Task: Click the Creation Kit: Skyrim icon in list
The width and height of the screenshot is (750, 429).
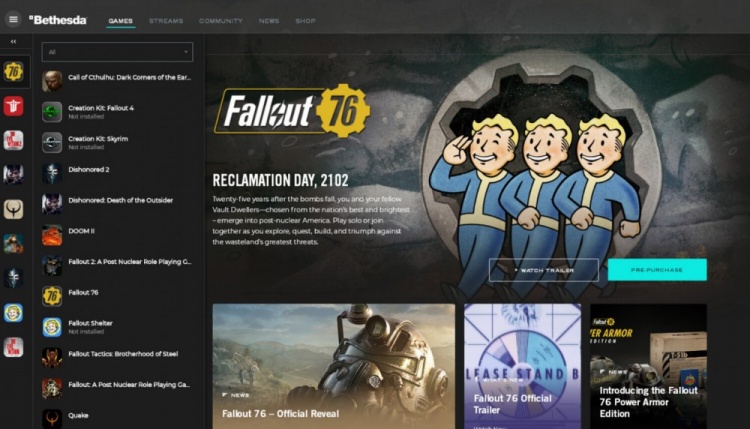Action: pos(52,143)
